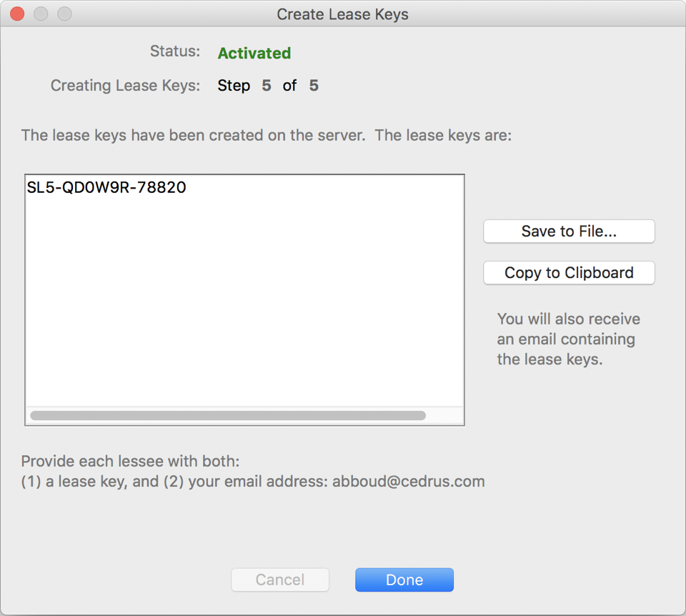Screen dimensions: 686x616
Task: Click the Save to File... button
Action: click(569, 232)
